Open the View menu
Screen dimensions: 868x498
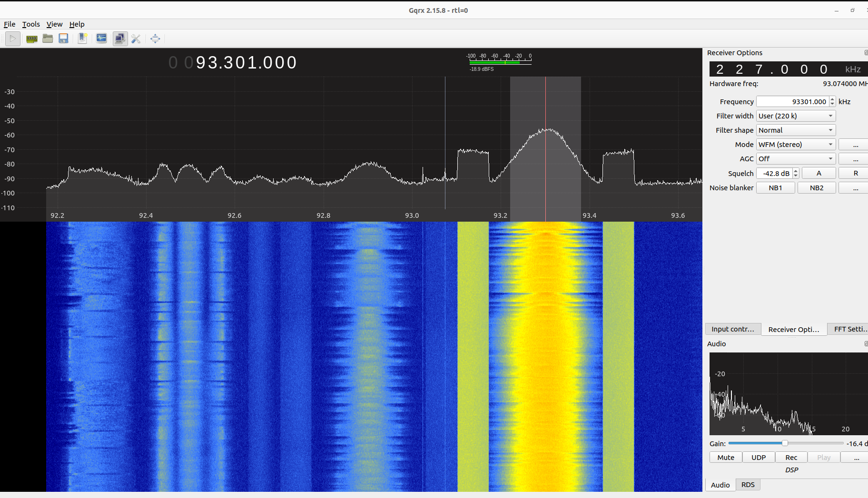[54, 24]
